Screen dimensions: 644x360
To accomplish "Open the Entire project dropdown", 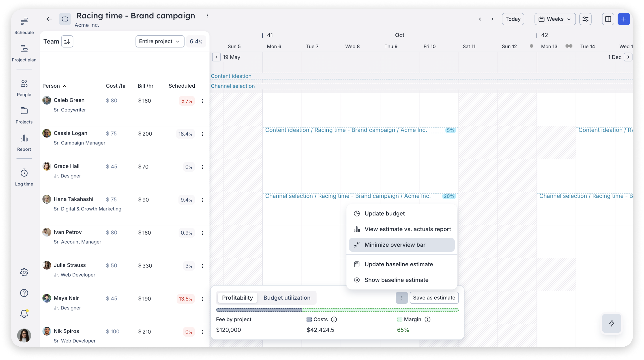I will coord(159,41).
